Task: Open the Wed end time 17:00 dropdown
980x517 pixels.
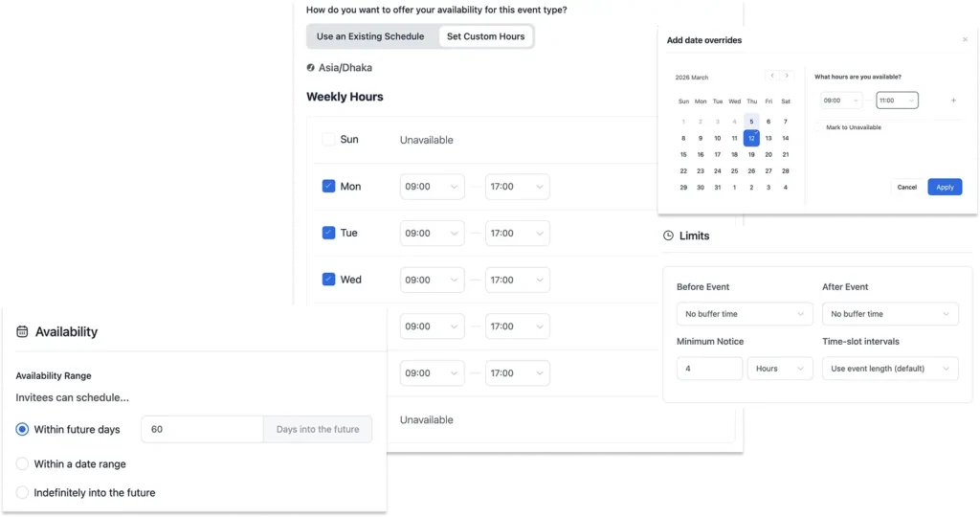Action: (518, 281)
